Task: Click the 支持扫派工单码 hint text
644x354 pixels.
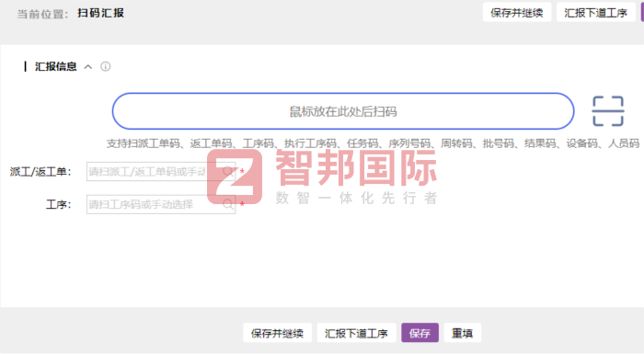Action: click(x=373, y=143)
